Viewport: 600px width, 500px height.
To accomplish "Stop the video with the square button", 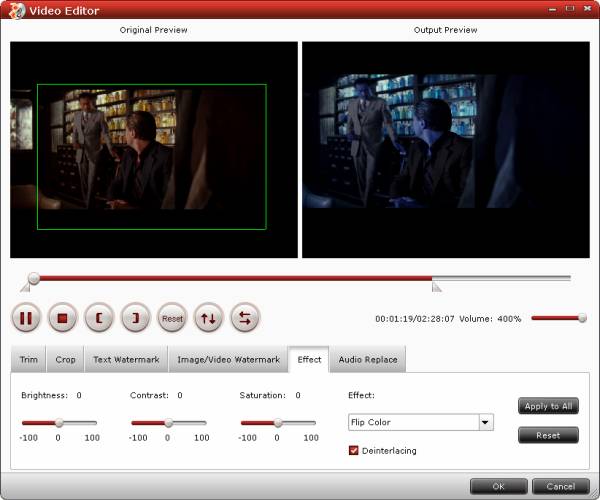I will click(x=62, y=318).
